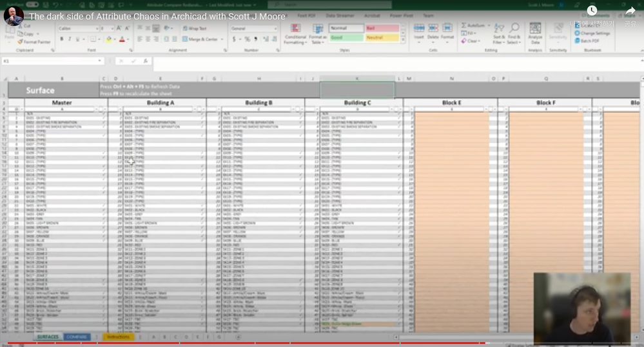The width and height of the screenshot is (644, 347).
Task: Click the YouTube Watch later clock icon
Action: coord(592,11)
